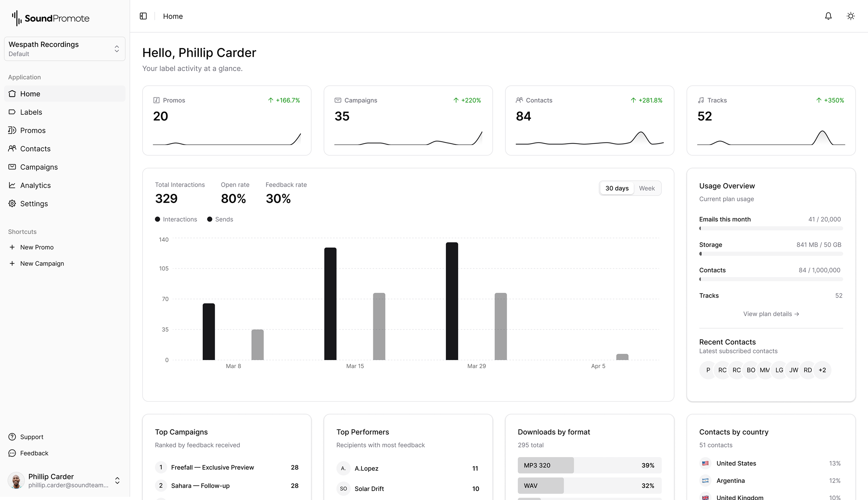
Task: Switch the chart to Week view
Action: click(647, 188)
